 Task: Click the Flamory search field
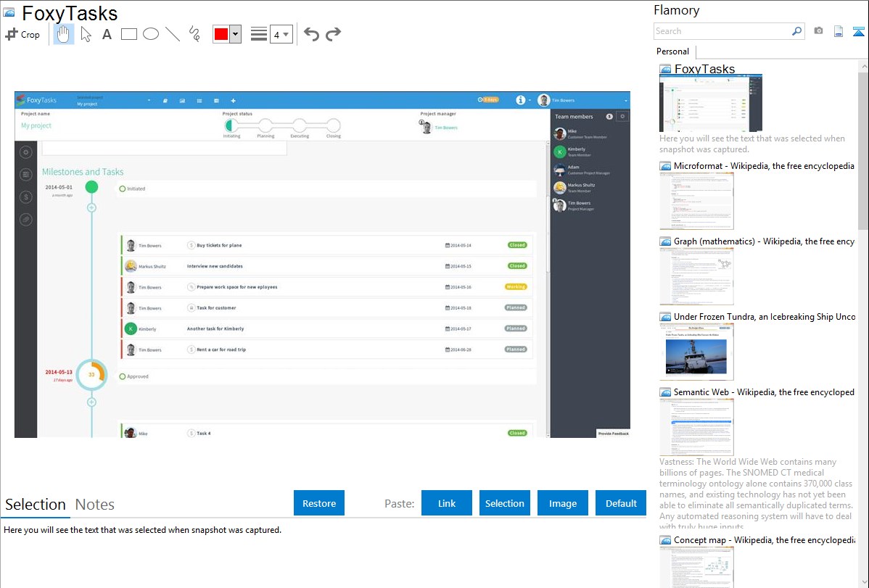[722, 31]
